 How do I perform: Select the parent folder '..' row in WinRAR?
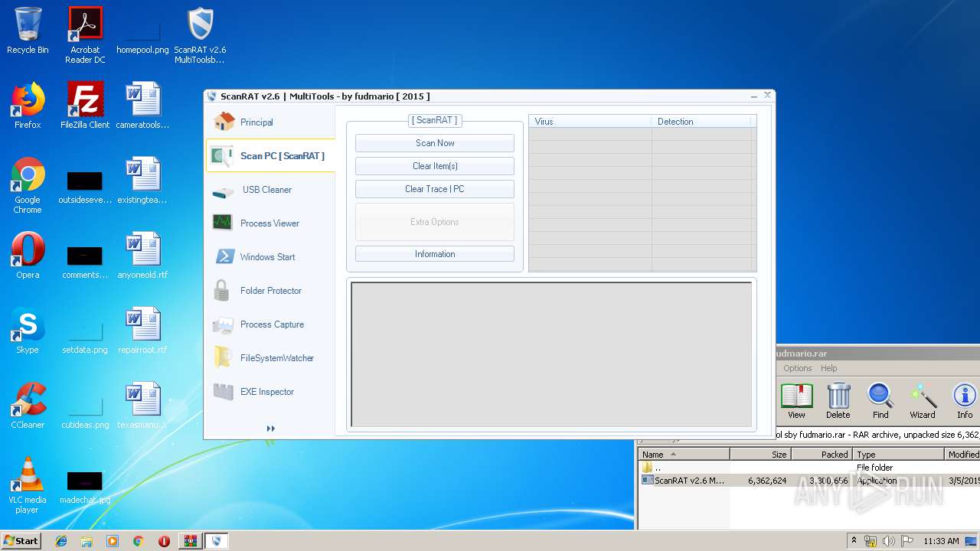click(x=808, y=467)
